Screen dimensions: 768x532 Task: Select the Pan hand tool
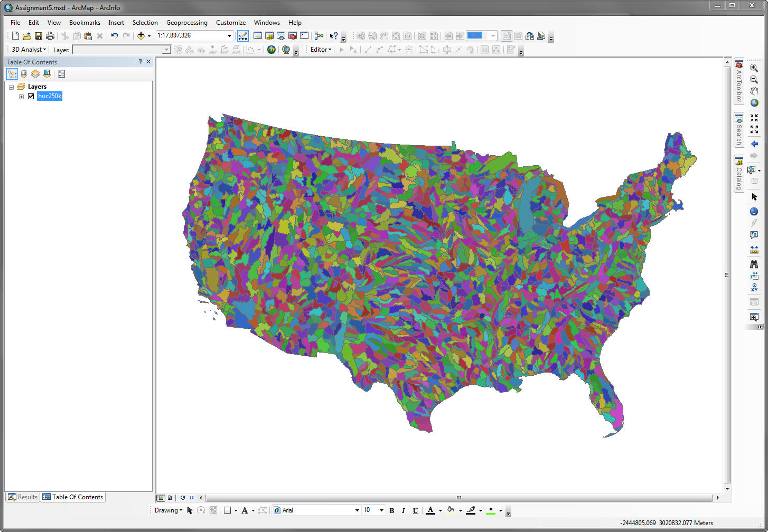pyautogui.click(x=754, y=91)
